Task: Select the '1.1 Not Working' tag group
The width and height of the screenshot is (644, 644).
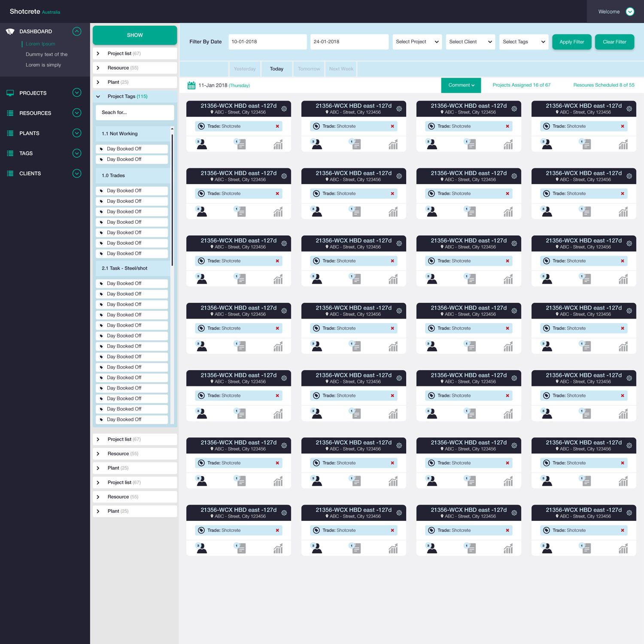Action: click(133, 134)
